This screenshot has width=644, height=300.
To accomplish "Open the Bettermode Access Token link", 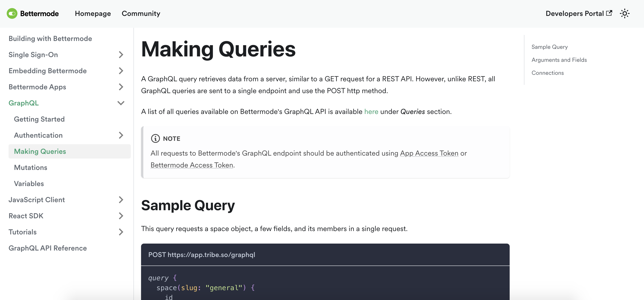I will click(192, 165).
